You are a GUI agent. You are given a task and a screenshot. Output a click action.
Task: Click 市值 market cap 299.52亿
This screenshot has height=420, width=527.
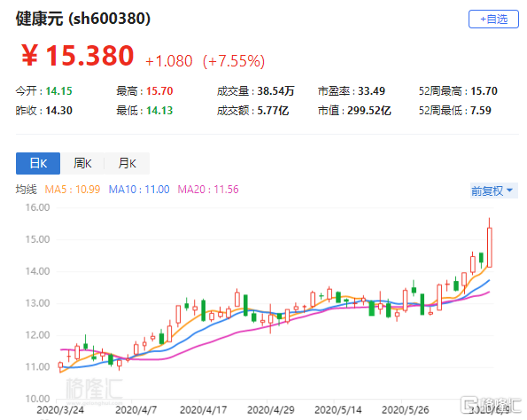369,111
